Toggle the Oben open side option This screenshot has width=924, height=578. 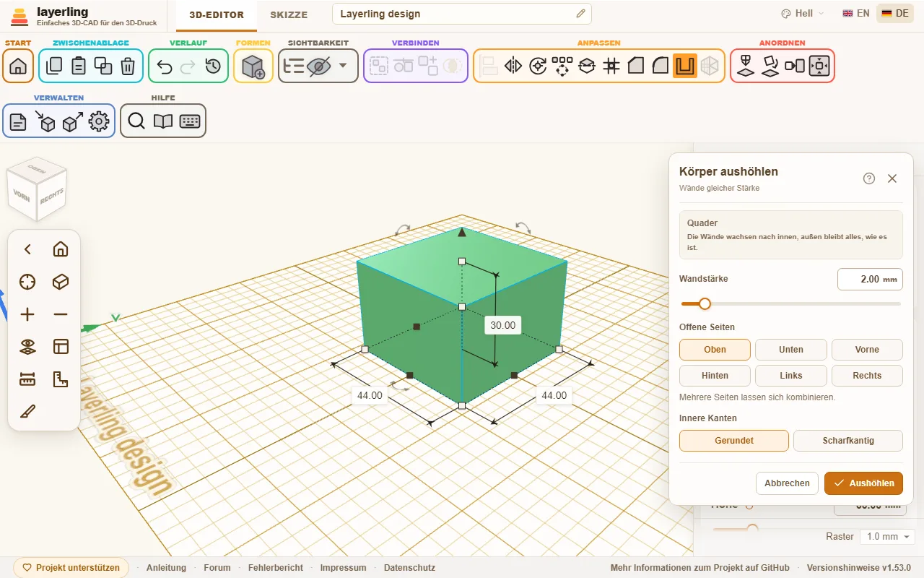(715, 350)
